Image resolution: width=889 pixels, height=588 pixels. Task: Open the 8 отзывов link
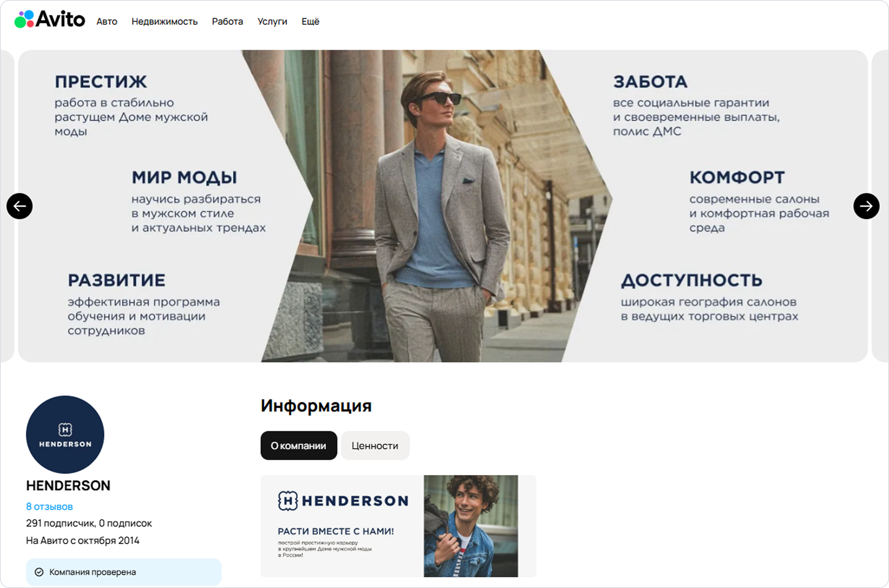click(49, 507)
